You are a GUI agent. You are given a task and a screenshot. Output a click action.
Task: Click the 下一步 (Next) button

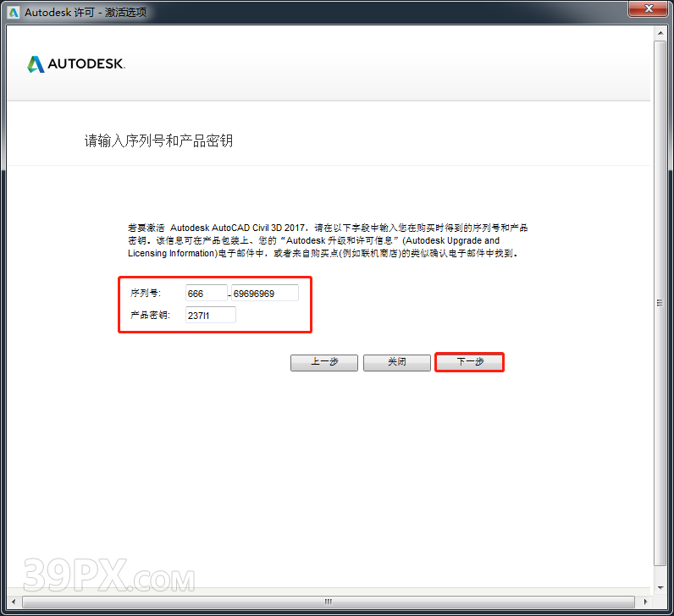pos(469,362)
